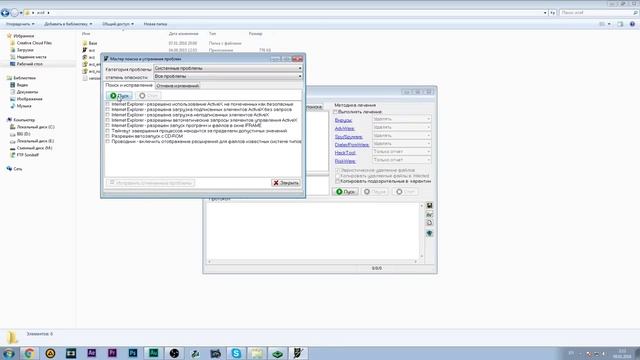The height and width of the screenshot is (360, 640).
Task: Open Google Chrome from the taskbar
Action: point(29,353)
